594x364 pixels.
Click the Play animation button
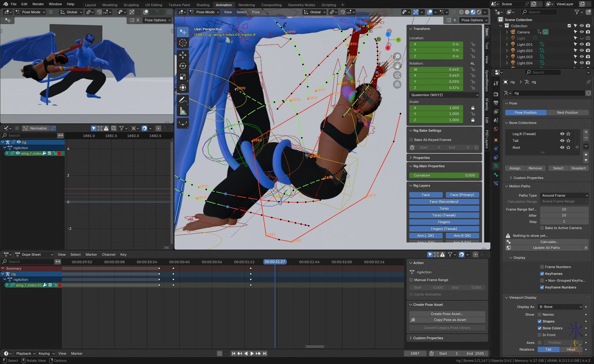[x=252, y=353]
